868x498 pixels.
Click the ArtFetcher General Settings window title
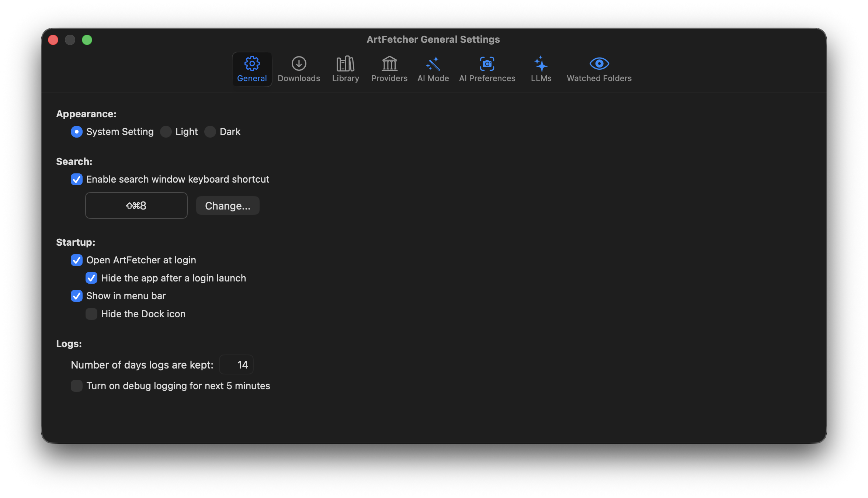pyautogui.click(x=433, y=39)
